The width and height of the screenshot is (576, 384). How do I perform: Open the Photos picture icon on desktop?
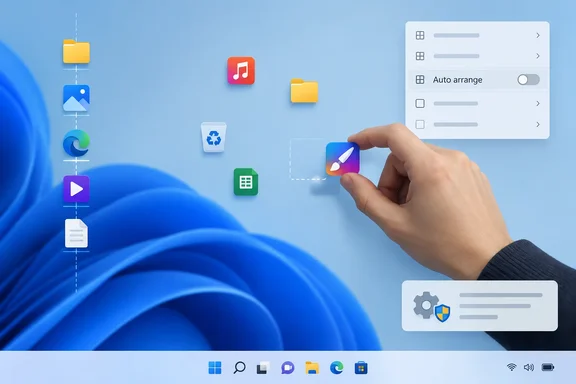coord(76,98)
